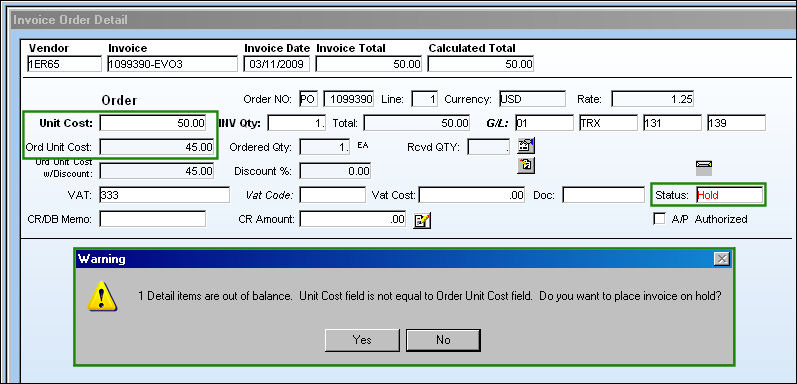Click the 'Order' section heading
The height and width of the screenshot is (384, 797).
pos(119,100)
